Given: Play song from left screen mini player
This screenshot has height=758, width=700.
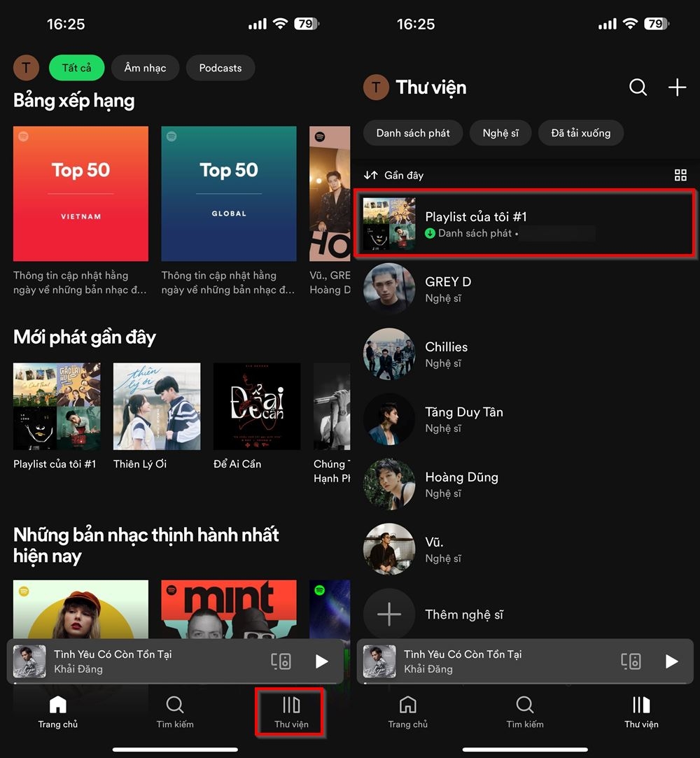Looking at the screenshot, I should tap(321, 661).
